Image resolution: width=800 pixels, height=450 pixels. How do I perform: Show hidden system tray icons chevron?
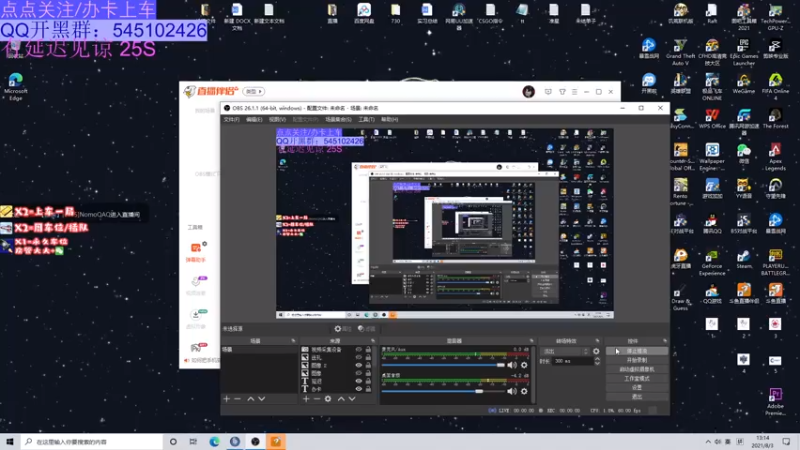click(708, 442)
